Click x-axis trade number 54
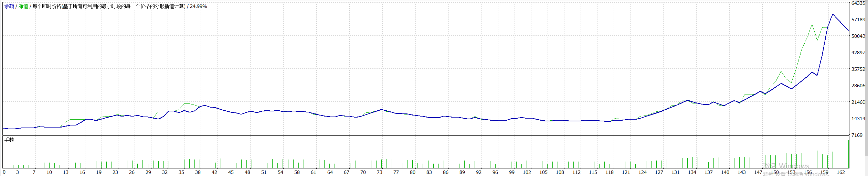This screenshot has height=176, width=868. pyautogui.click(x=280, y=172)
